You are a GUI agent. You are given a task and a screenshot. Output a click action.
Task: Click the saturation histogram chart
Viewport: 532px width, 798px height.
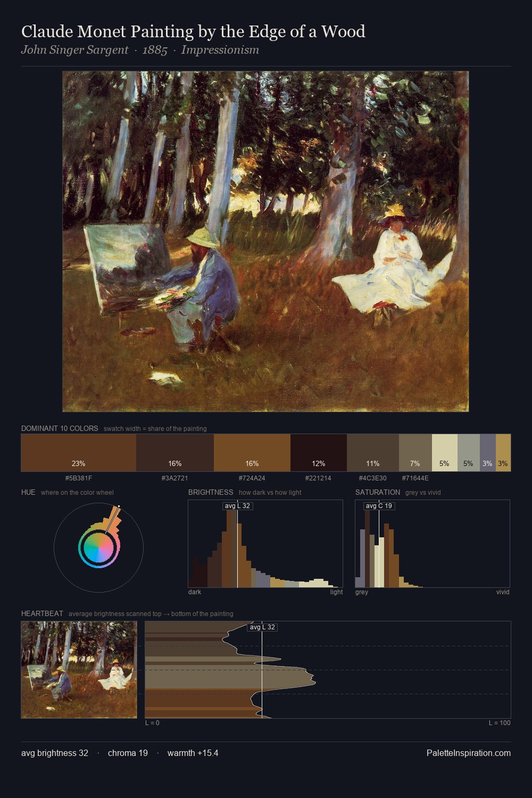point(433,544)
